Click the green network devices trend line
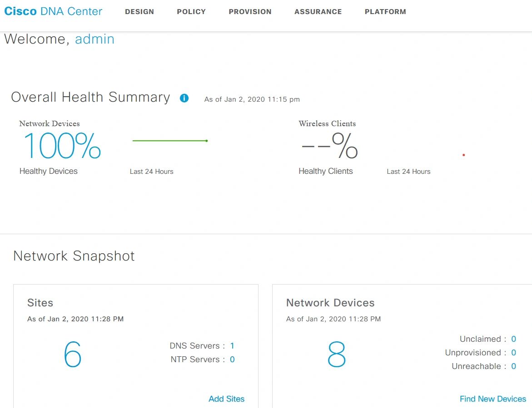532x408 pixels. click(169, 141)
